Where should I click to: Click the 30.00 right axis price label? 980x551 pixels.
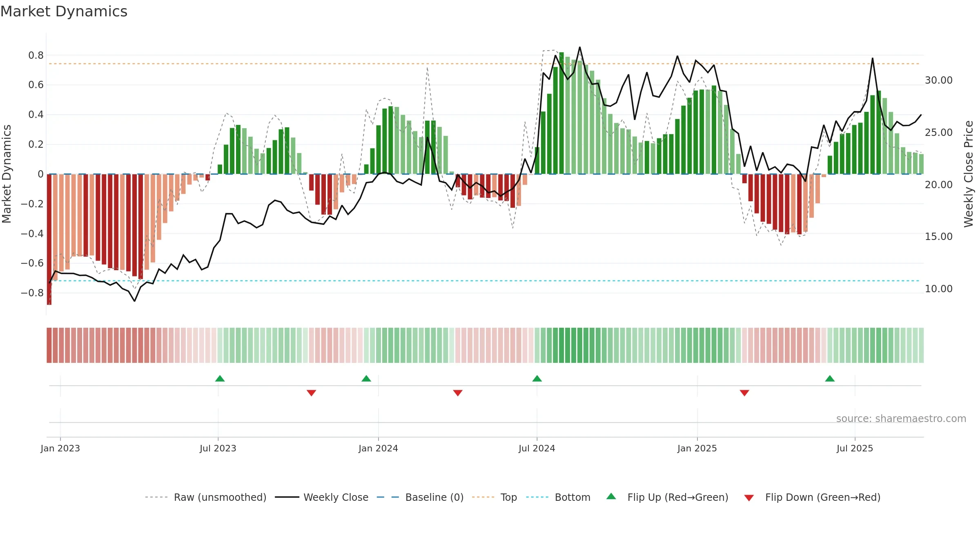coord(939,80)
